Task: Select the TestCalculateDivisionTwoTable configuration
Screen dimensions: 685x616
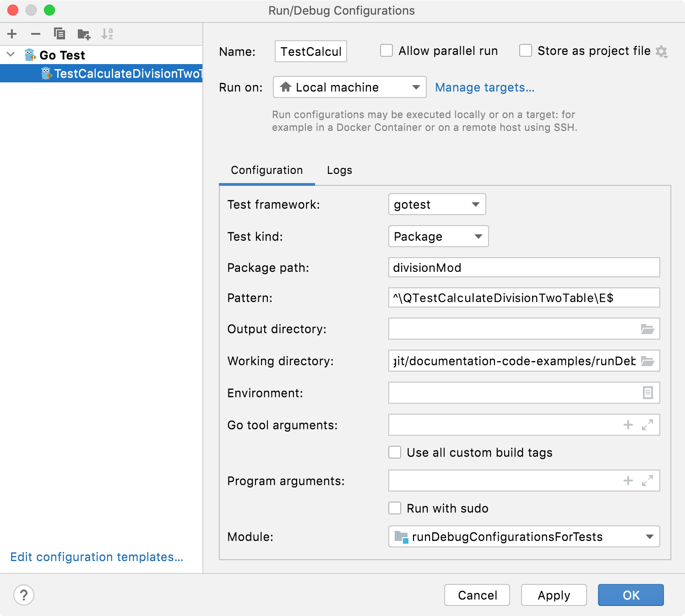Action: click(124, 73)
